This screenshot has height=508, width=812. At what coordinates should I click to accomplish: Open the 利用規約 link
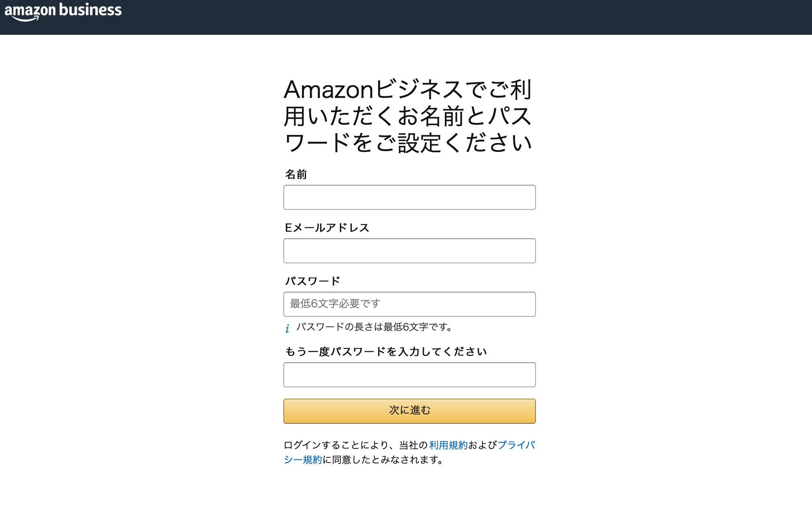coord(448,446)
